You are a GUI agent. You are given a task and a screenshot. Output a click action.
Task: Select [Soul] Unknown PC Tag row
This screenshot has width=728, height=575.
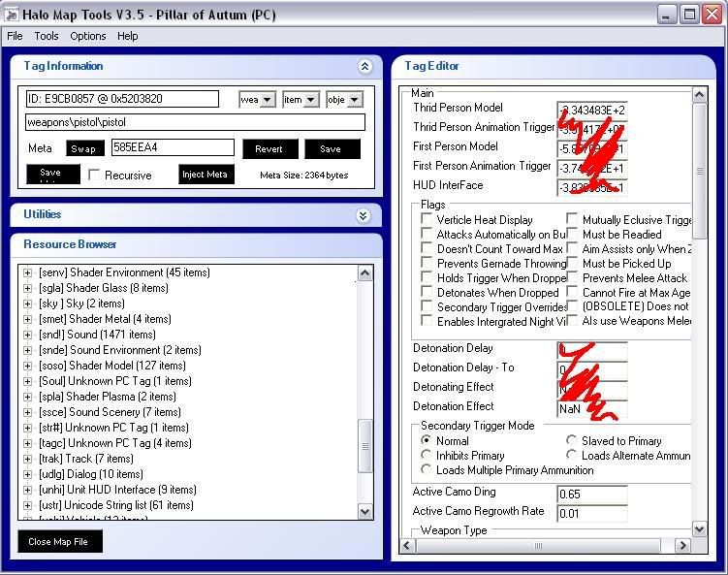(115, 381)
